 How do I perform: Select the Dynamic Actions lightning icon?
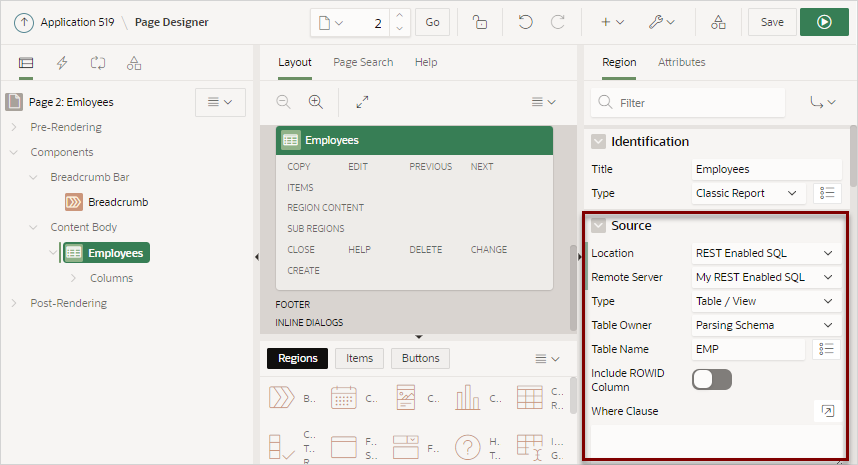(62, 63)
